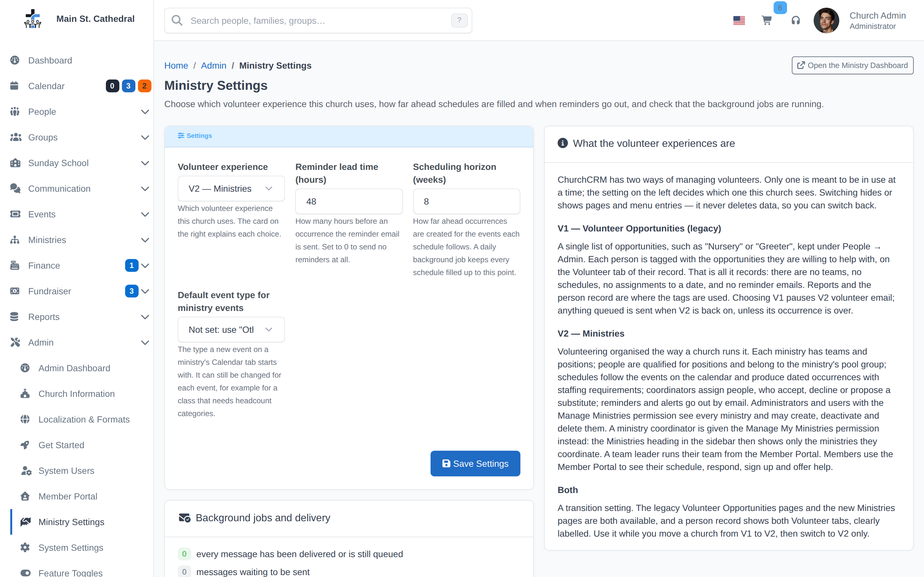
Task: Click Open the Ministry Dashboard button
Action: point(852,65)
